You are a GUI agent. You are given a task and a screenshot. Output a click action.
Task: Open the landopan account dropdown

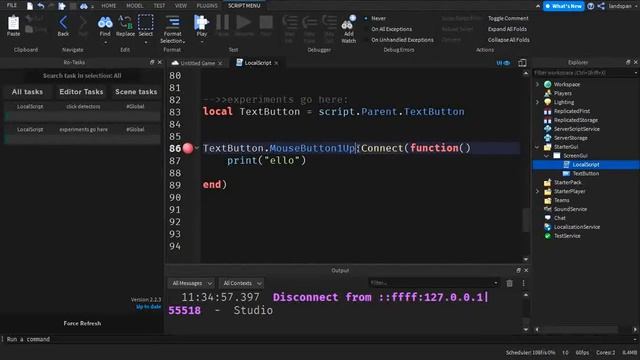point(623,6)
